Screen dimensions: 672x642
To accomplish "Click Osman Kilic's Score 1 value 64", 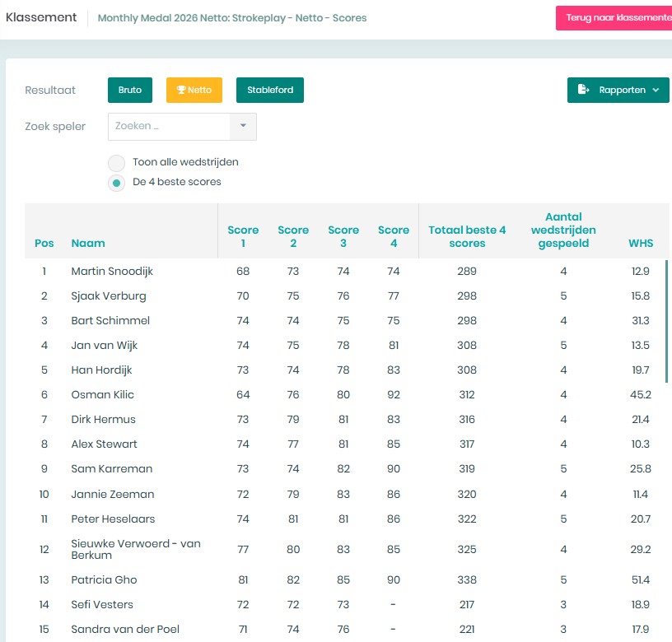I will pyautogui.click(x=243, y=395).
